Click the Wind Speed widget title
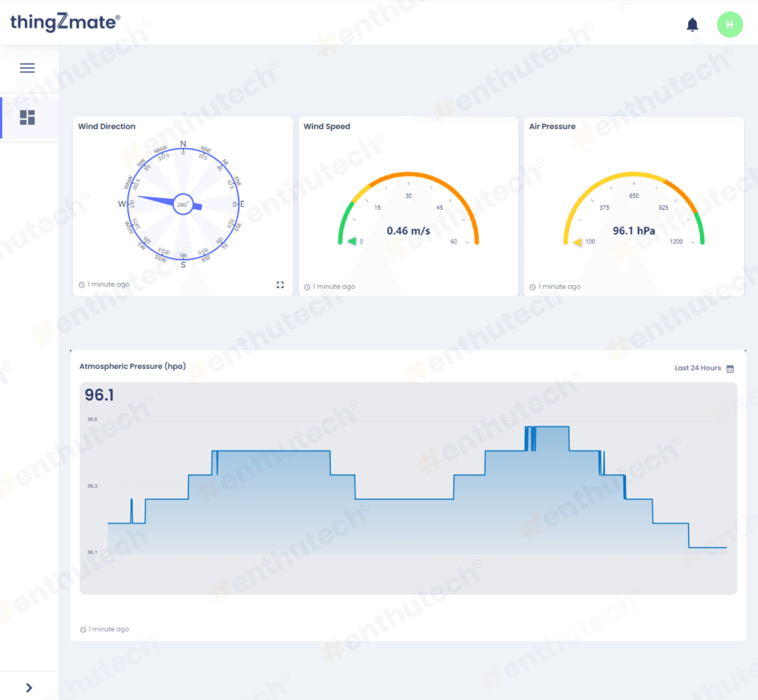This screenshot has width=758, height=700. [327, 126]
